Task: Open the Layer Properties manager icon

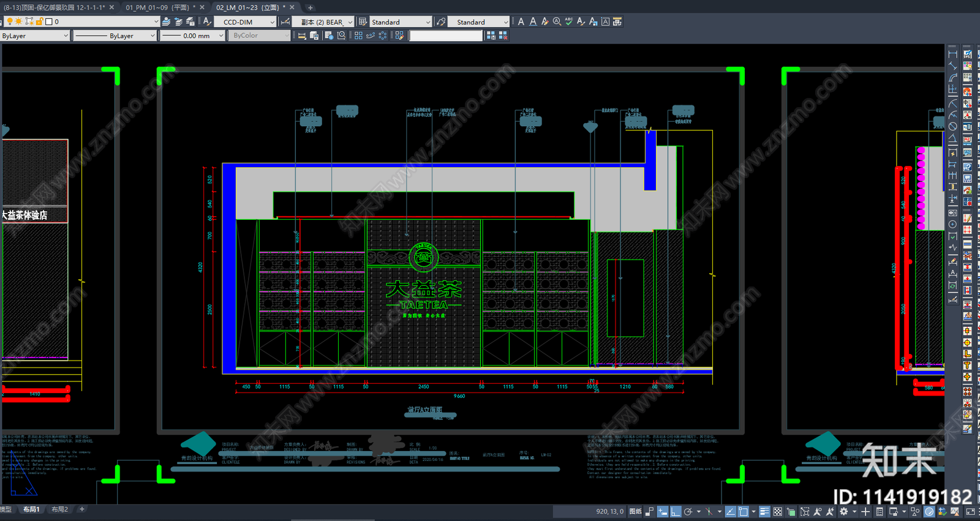Action: (1, 21)
